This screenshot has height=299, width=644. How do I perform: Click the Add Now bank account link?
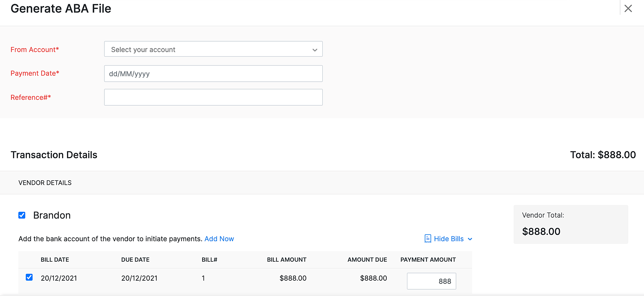pos(219,239)
